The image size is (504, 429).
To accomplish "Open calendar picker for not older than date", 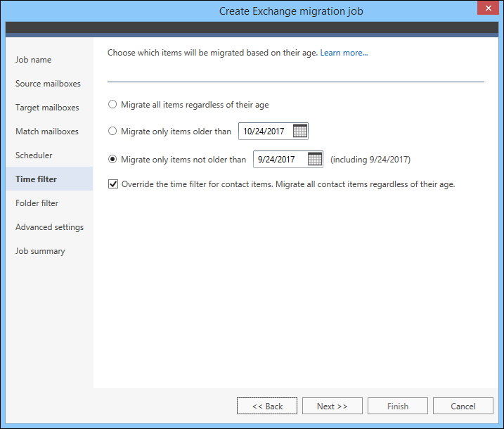I will pos(315,159).
